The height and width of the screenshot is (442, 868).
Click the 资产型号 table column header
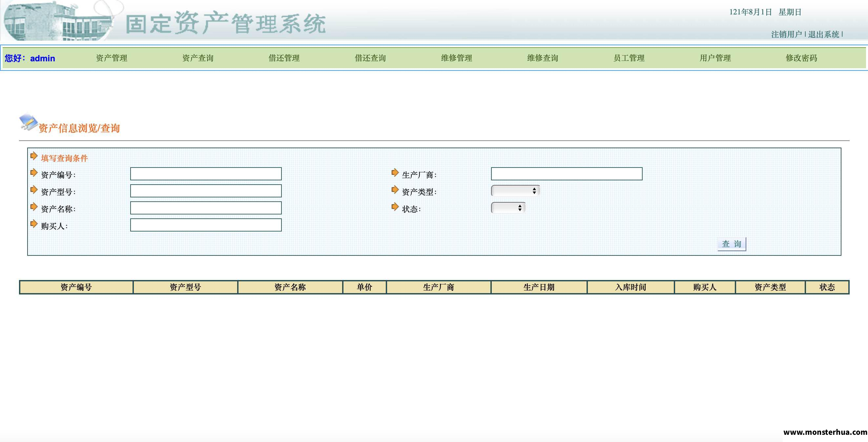point(185,287)
